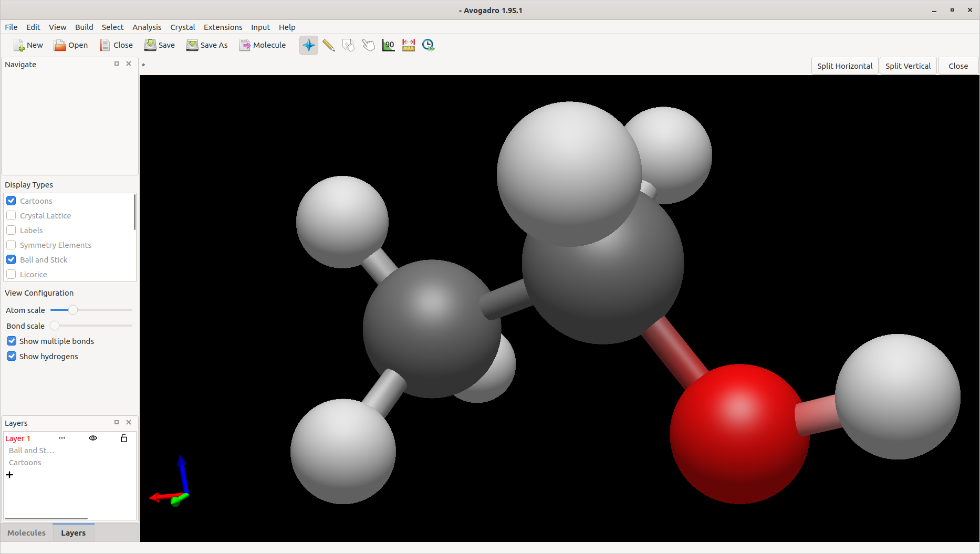
Task: Open the Crystal menu
Action: click(x=182, y=27)
